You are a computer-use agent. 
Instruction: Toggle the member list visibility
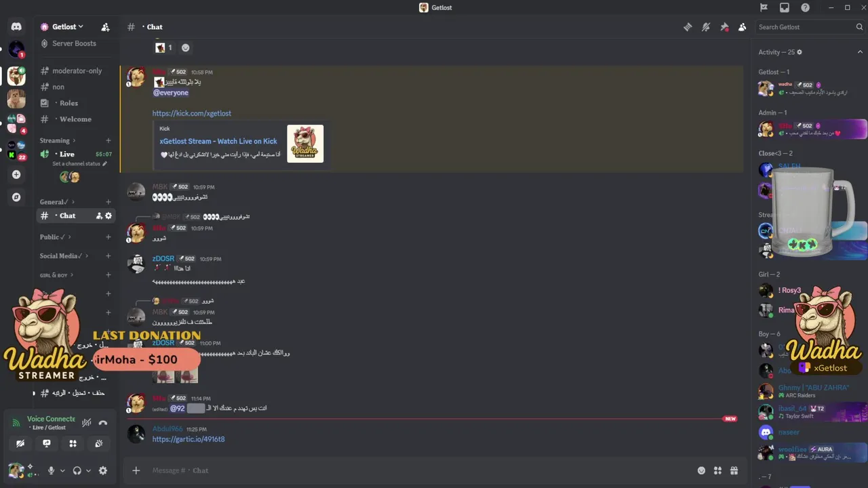pyautogui.click(x=743, y=27)
